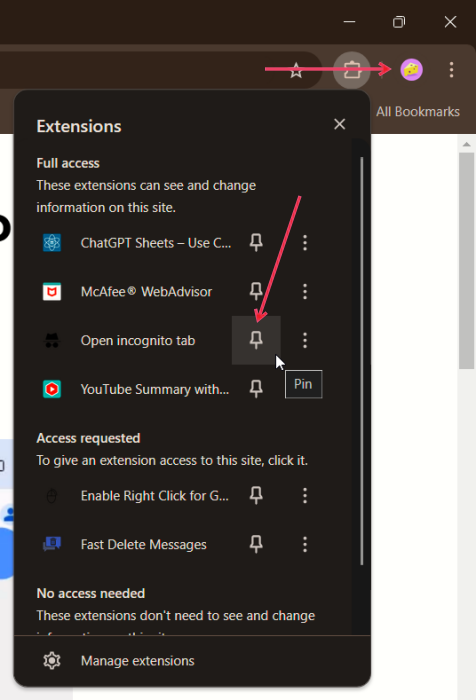This screenshot has height=700, width=476.
Task: Bookmark this page with the star icon
Action: [296, 70]
